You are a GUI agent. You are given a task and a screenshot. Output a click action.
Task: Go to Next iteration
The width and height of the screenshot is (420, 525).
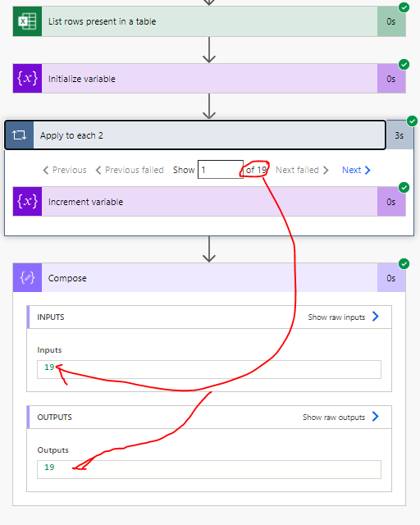356,170
